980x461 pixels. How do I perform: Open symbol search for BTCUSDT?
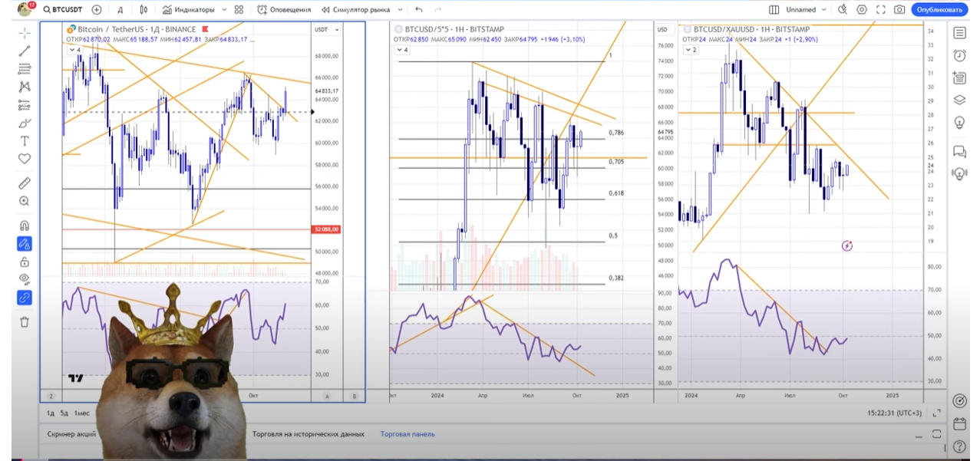pyautogui.click(x=62, y=10)
